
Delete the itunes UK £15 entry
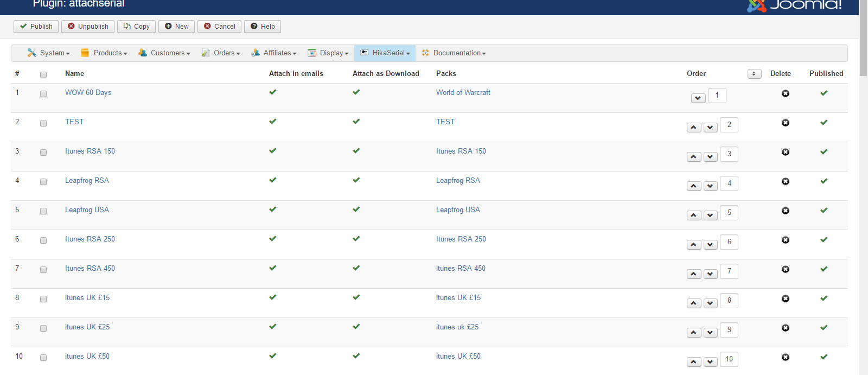tap(785, 298)
